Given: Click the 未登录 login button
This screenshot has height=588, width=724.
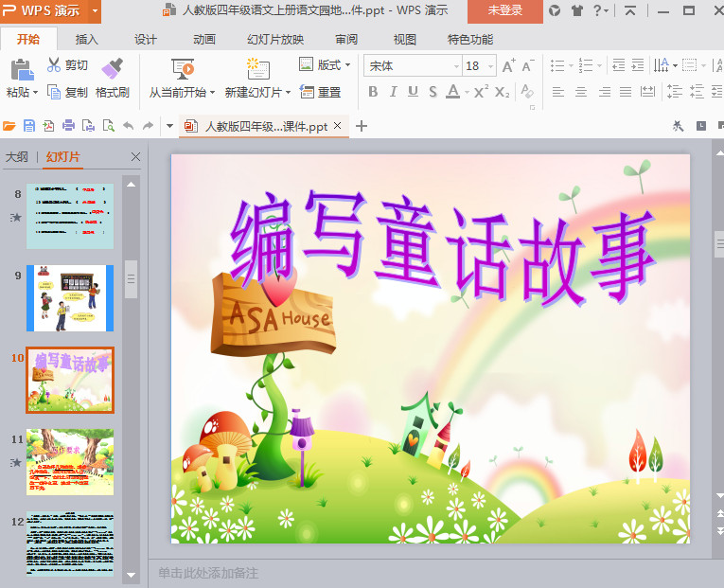Looking at the screenshot, I should [x=505, y=11].
